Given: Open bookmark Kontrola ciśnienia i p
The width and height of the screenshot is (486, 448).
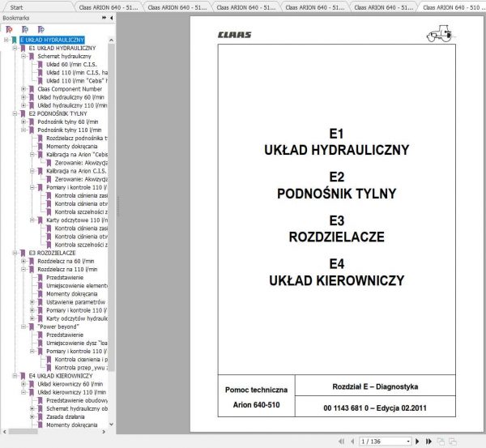Looking at the screenshot, I should tap(81, 360).
